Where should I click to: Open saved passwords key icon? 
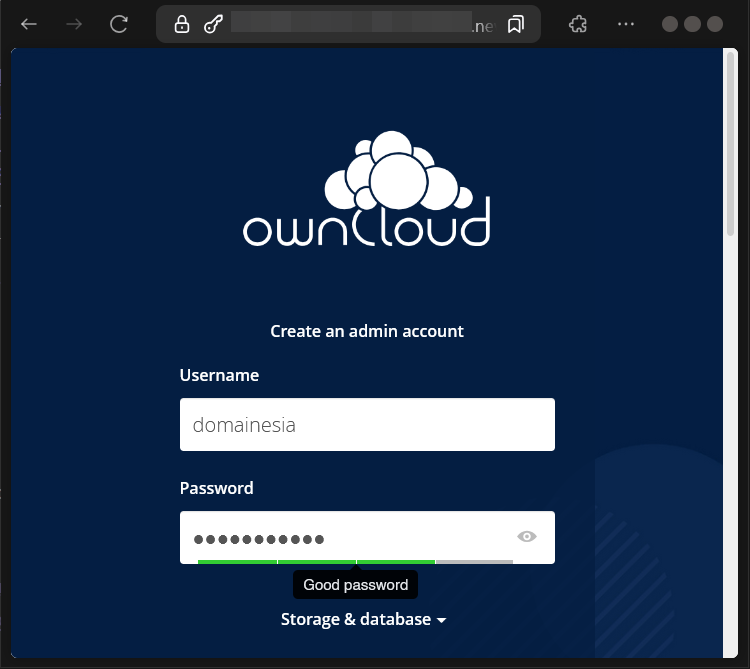click(213, 24)
